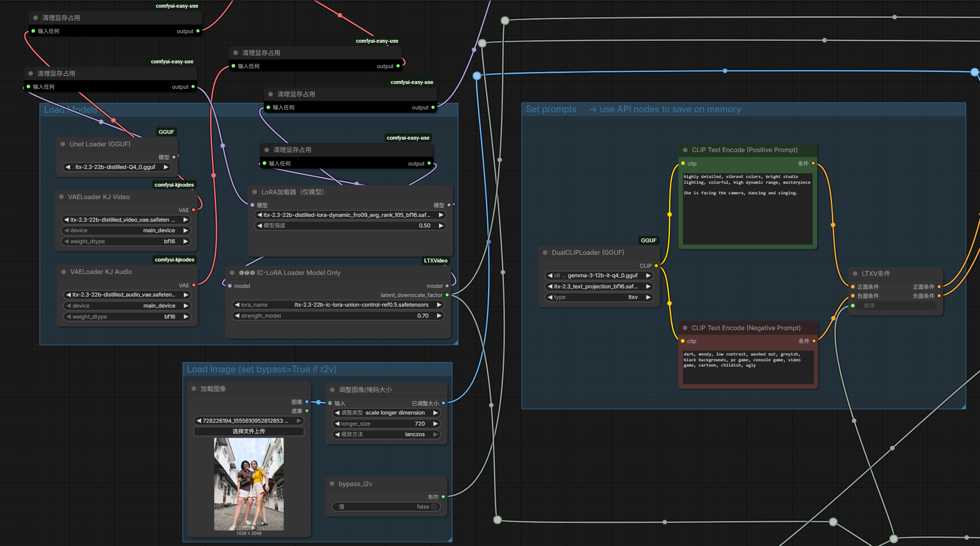Open the weight_dtype dropdown in VAELoader KJ Audio
The height and width of the screenshot is (546, 980).
click(x=127, y=317)
